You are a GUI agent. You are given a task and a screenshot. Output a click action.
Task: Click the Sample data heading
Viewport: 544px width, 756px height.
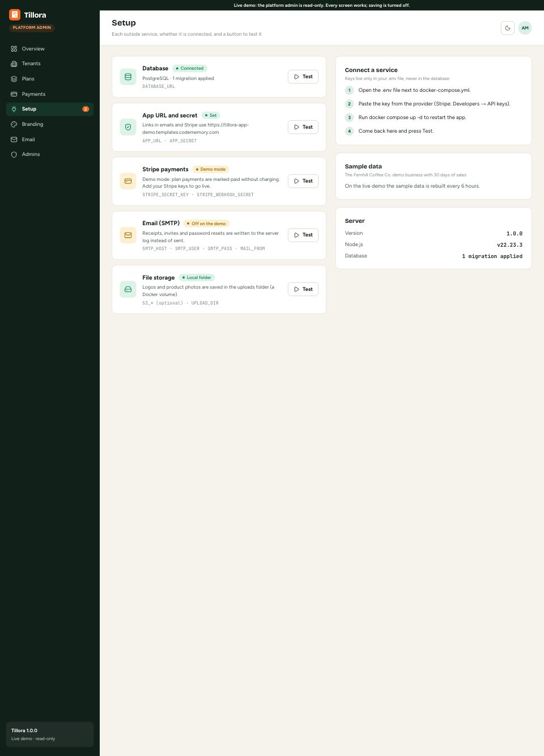[363, 167]
